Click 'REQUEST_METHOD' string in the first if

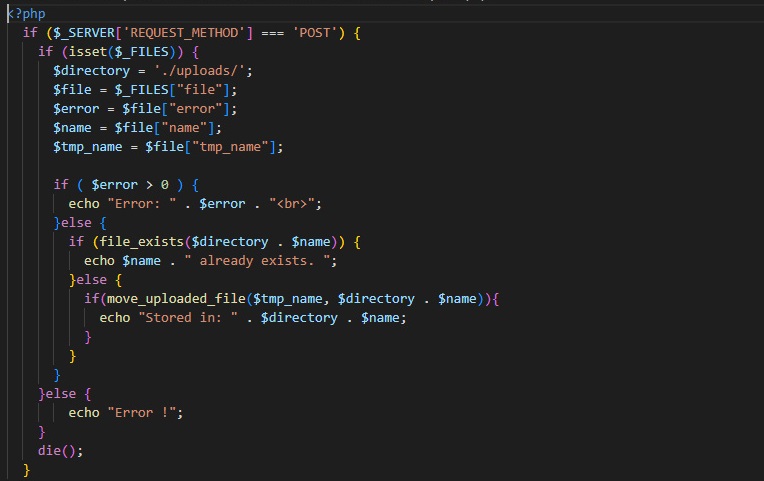point(184,33)
